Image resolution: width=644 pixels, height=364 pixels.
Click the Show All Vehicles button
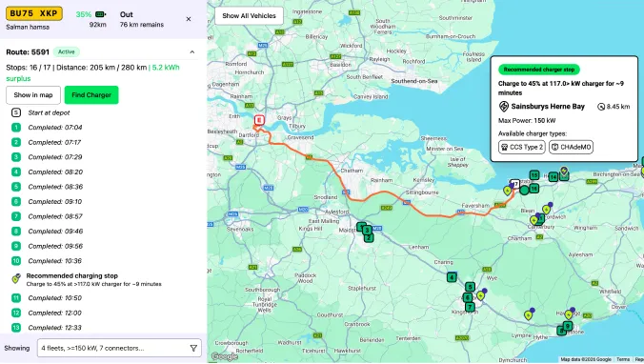(x=249, y=16)
